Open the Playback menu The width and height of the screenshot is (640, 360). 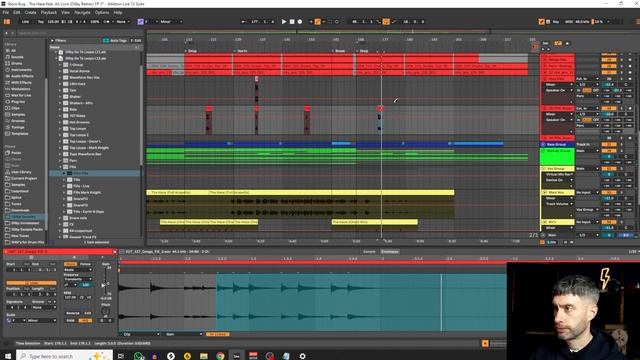coord(49,13)
